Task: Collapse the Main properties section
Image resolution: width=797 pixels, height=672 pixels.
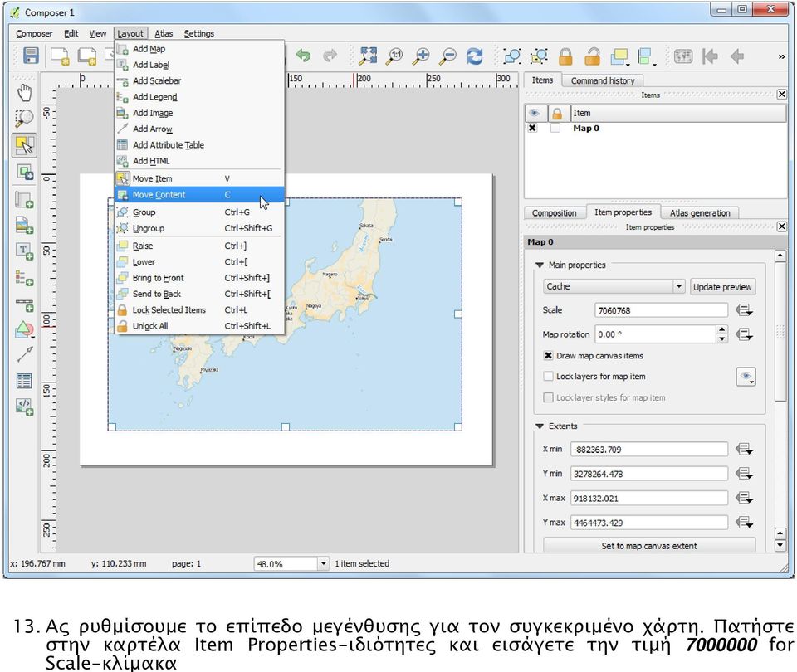Action: [540, 265]
